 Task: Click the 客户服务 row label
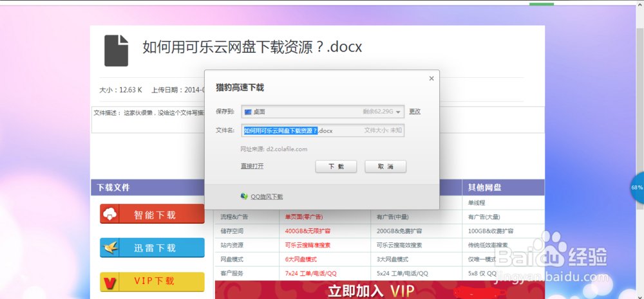tap(232, 273)
